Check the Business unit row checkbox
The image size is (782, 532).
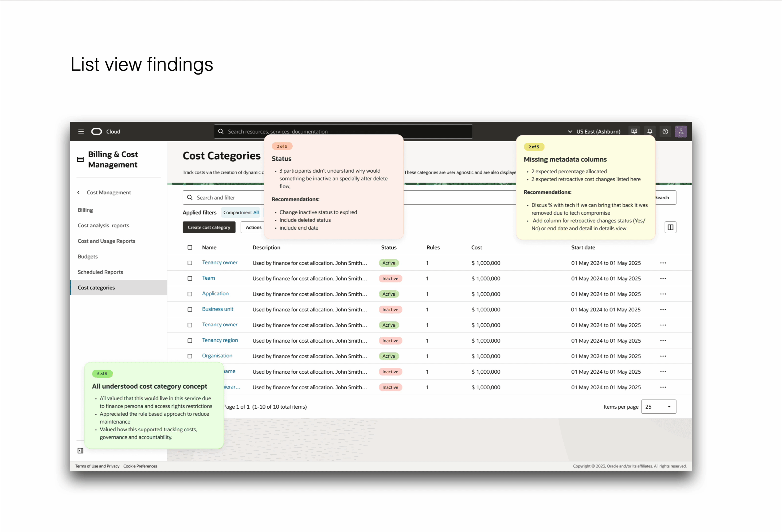pyautogui.click(x=190, y=310)
